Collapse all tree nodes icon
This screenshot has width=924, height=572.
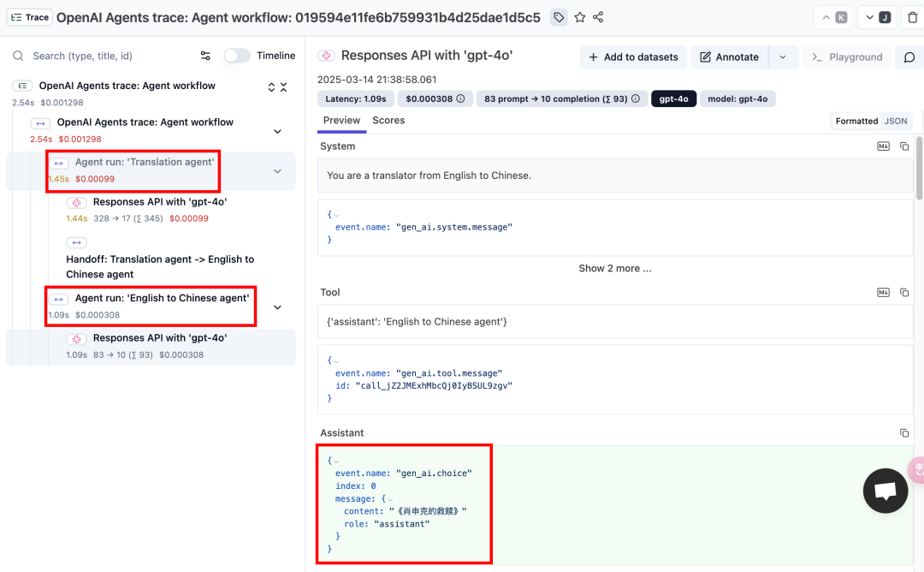point(283,87)
